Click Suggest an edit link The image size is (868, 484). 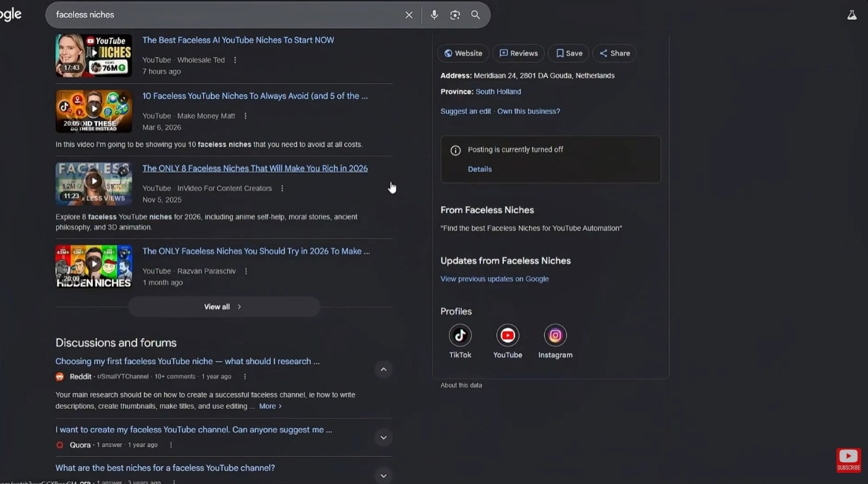(x=466, y=111)
